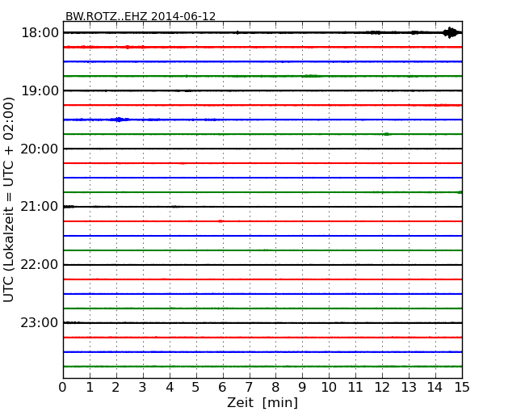Click the green bulge near minute 9 before 19:00
This screenshot has width=525, height=420.
pos(311,76)
